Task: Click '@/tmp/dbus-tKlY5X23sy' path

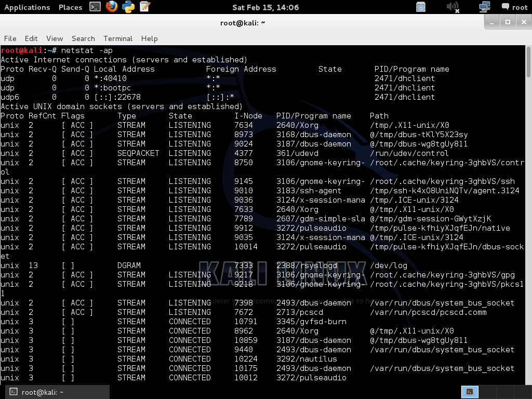Action: coord(419,135)
